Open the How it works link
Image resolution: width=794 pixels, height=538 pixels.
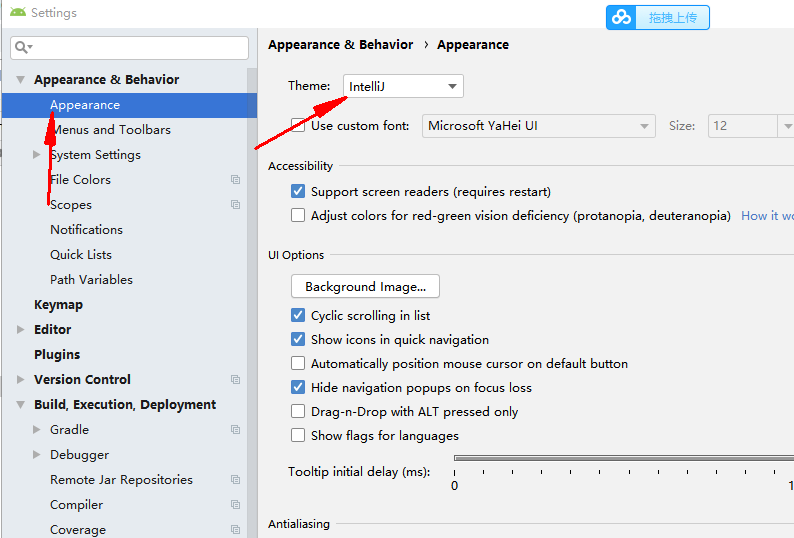coord(767,216)
